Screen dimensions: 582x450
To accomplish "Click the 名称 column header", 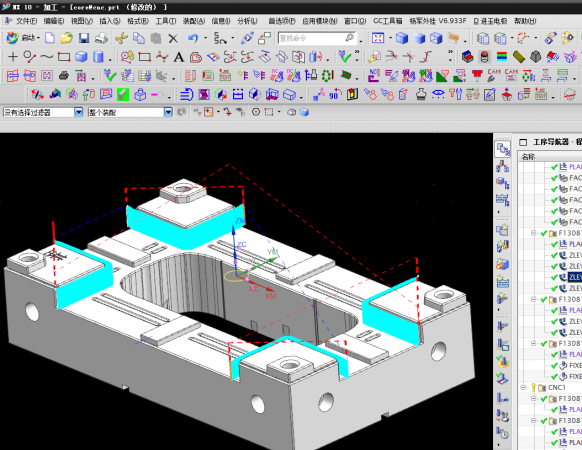I will (x=529, y=157).
